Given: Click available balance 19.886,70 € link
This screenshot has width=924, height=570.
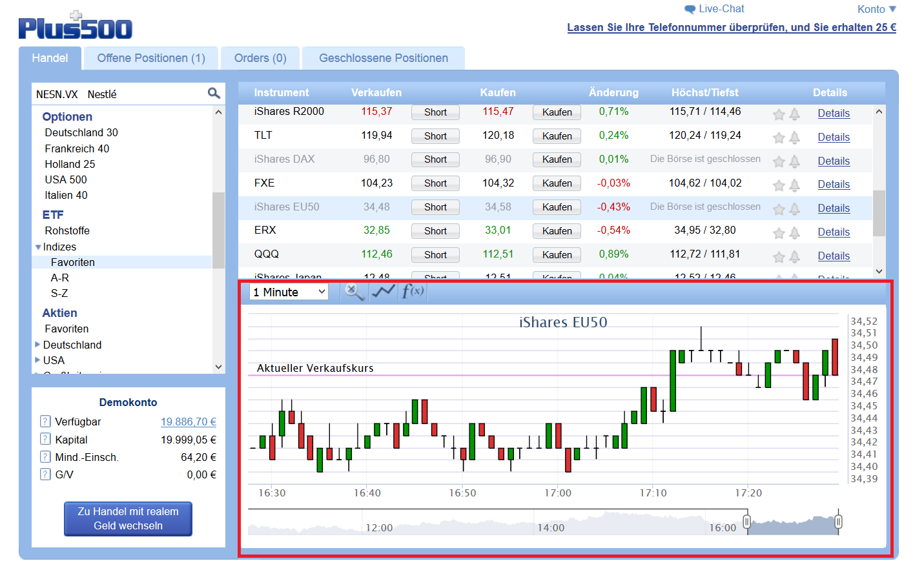Looking at the screenshot, I should [x=189, y=422].
